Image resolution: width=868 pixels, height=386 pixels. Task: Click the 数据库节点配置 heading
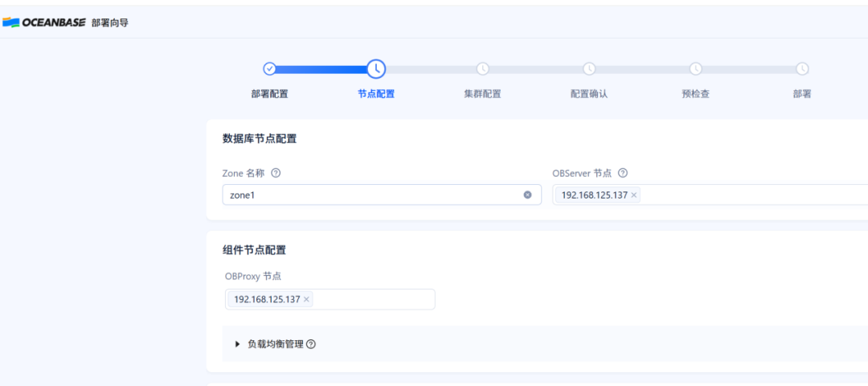(x=260, y=138)
